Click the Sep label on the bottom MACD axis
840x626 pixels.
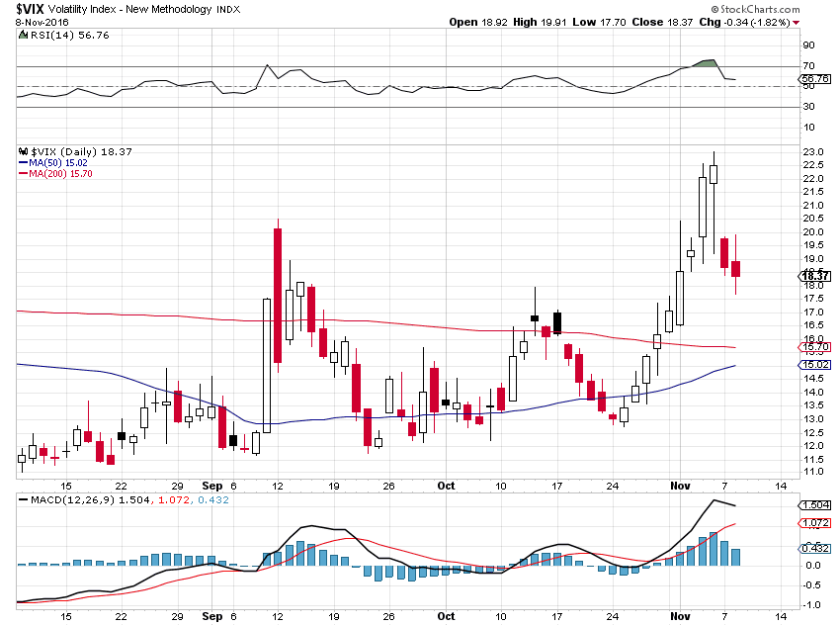212,616
